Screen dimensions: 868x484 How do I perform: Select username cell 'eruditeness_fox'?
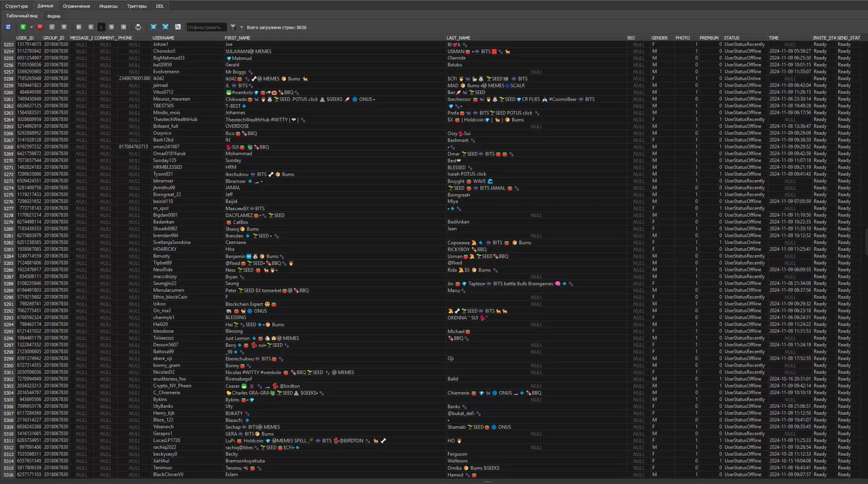point(187,379)
